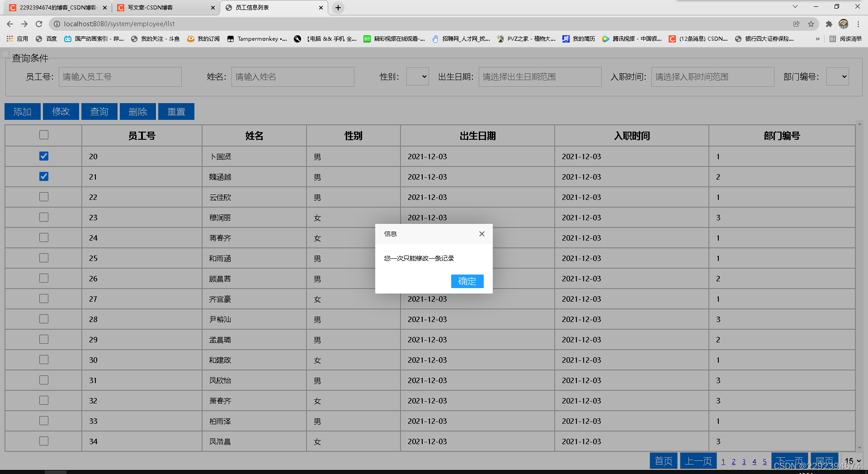Click the 添加 button
The height and width of the screenshot is (474, 868).
(23, 112)
